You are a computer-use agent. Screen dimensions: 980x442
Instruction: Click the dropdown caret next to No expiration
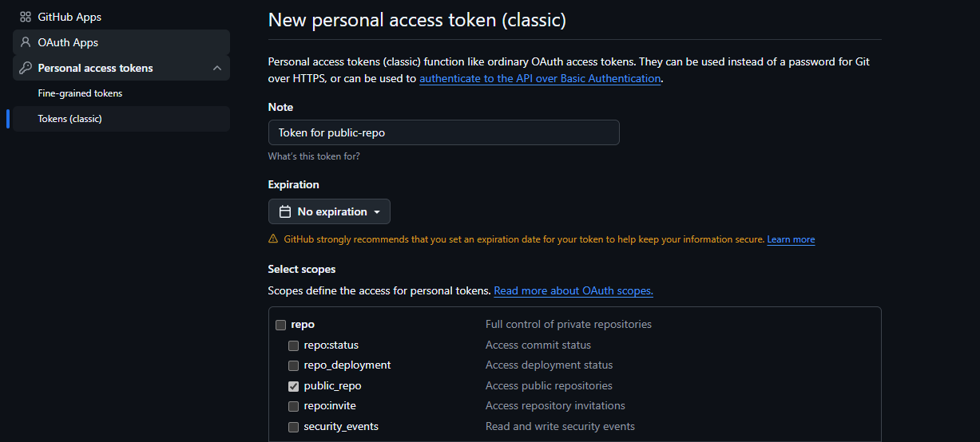click(377, 212)
